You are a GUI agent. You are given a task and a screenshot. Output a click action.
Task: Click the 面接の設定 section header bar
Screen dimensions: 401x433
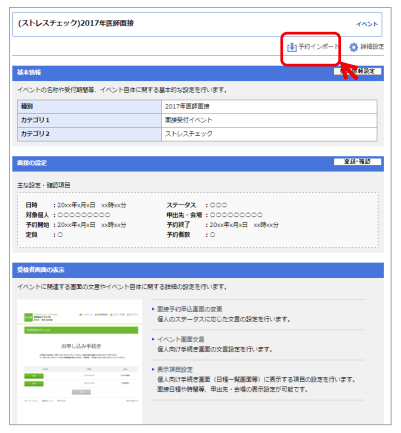pos(198,163)
